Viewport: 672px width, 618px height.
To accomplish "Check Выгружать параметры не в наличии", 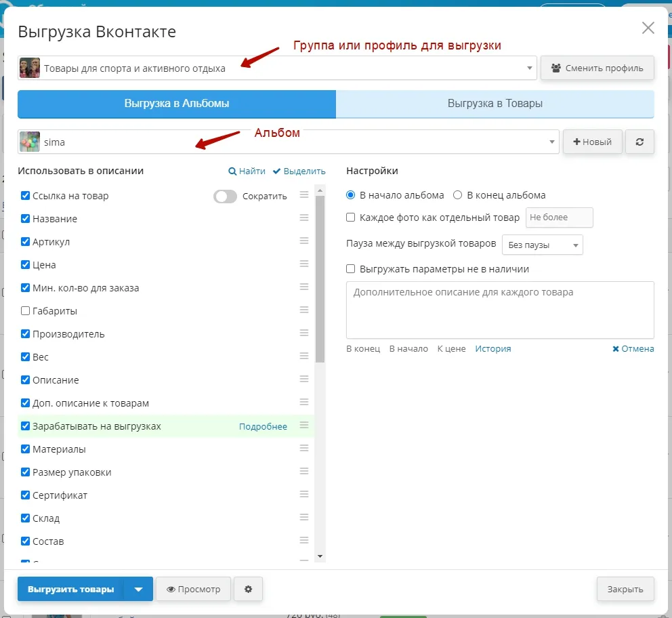I will (351, 269).
